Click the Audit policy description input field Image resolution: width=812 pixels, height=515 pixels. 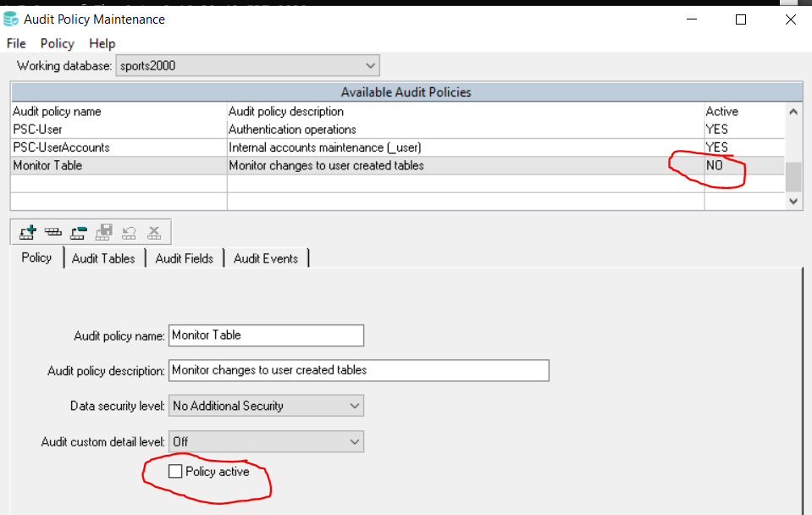(359, 370)
